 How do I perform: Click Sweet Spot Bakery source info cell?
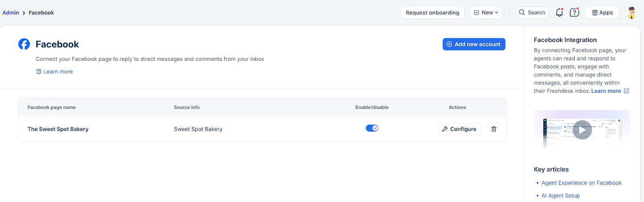pyautogui.click(x=198, y=129)
